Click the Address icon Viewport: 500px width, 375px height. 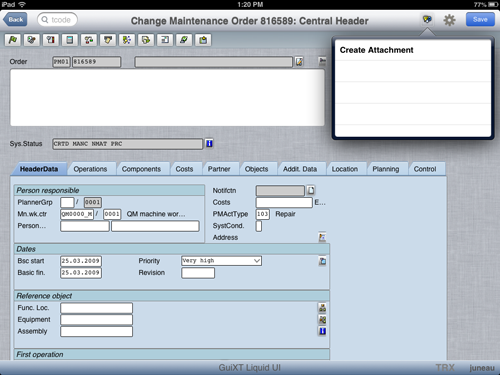(x=322, y=237)
